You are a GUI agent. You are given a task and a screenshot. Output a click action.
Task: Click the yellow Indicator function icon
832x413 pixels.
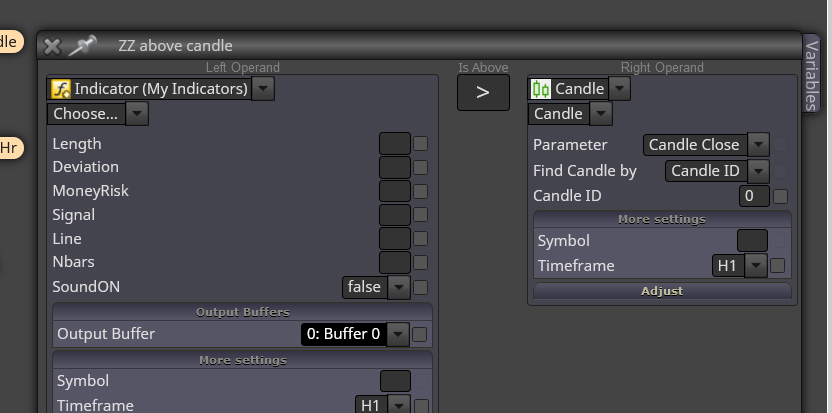[60, 89]
